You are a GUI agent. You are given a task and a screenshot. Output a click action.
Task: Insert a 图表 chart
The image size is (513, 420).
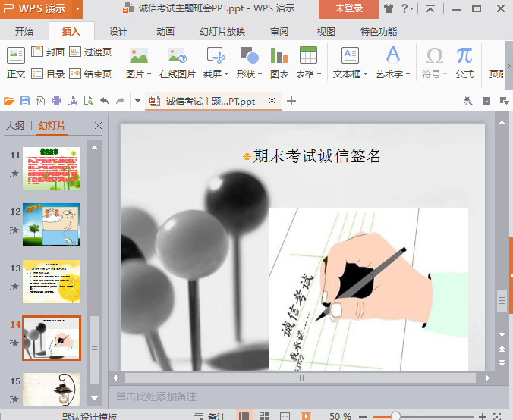click(279, 63)
